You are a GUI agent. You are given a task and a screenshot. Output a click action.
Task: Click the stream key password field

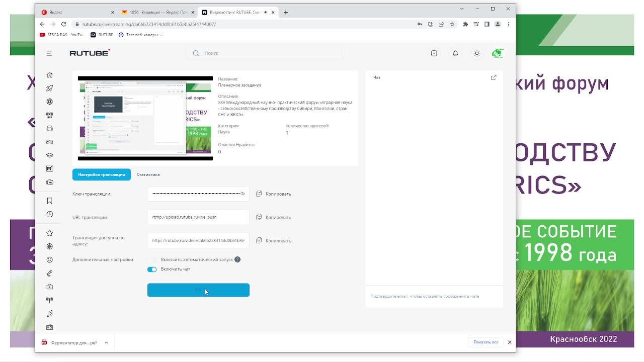[x=198, y=194]
